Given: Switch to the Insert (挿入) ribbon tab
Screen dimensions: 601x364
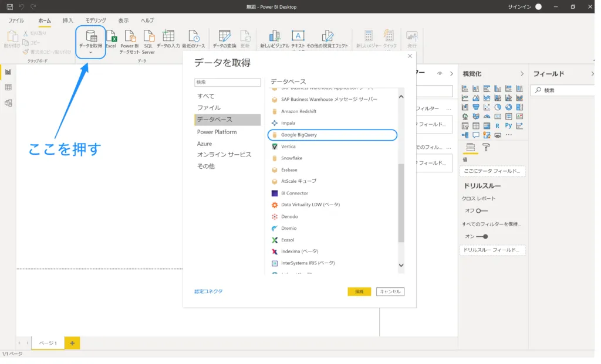Looking at the screenshot, I should pos(69,21).
